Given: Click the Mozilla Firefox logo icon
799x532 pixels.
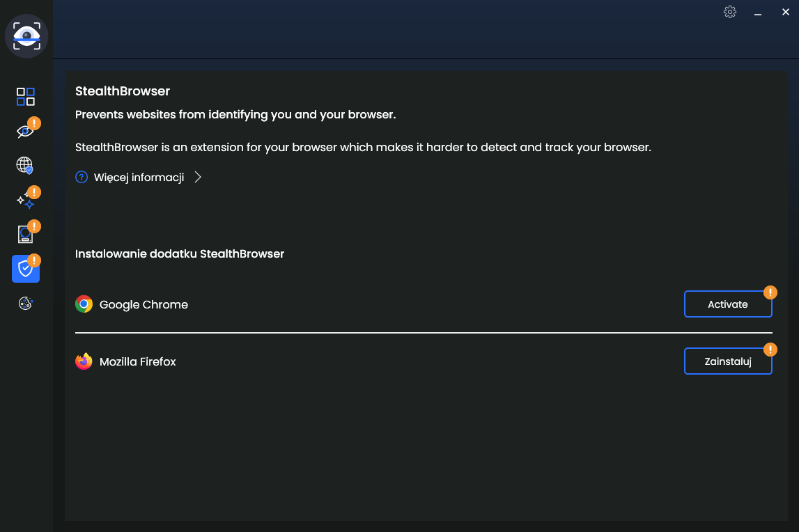Looking at the screenshot, I should (x=84, y=361).
